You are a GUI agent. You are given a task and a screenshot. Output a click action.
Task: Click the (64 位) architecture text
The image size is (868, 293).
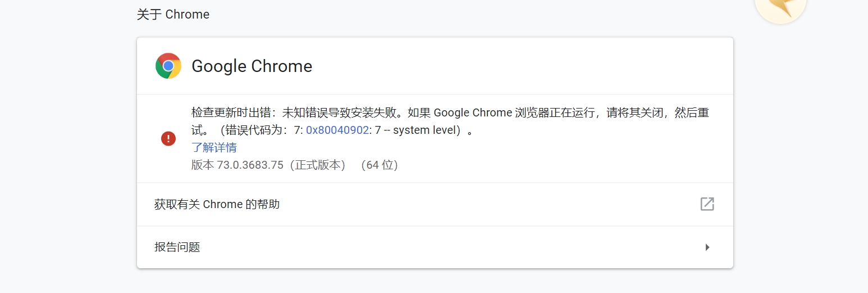tap(380, 165)
